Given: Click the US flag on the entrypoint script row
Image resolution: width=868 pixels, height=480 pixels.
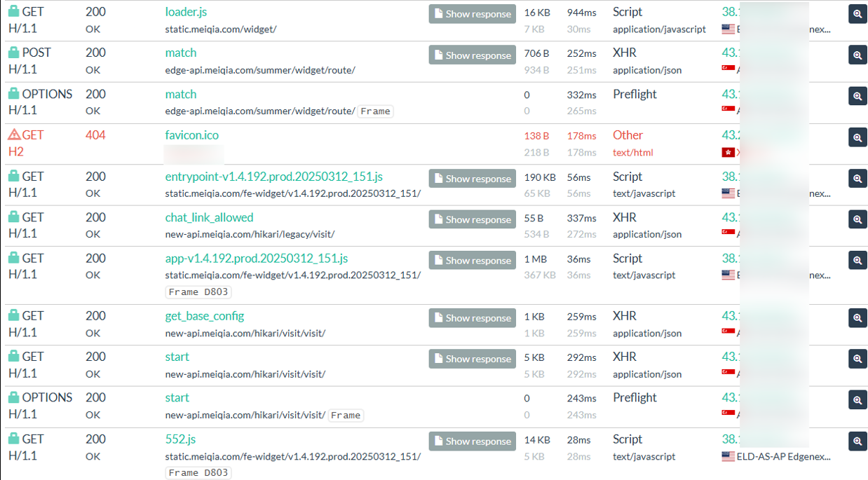Looking at the screenshot, I should [728, 193].
